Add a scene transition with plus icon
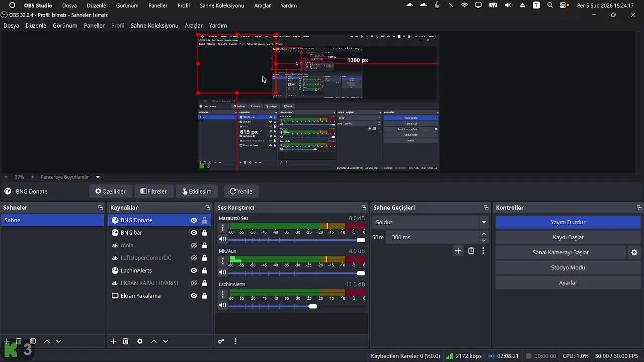This screenshot has height=362, width=644. (458, 250)
